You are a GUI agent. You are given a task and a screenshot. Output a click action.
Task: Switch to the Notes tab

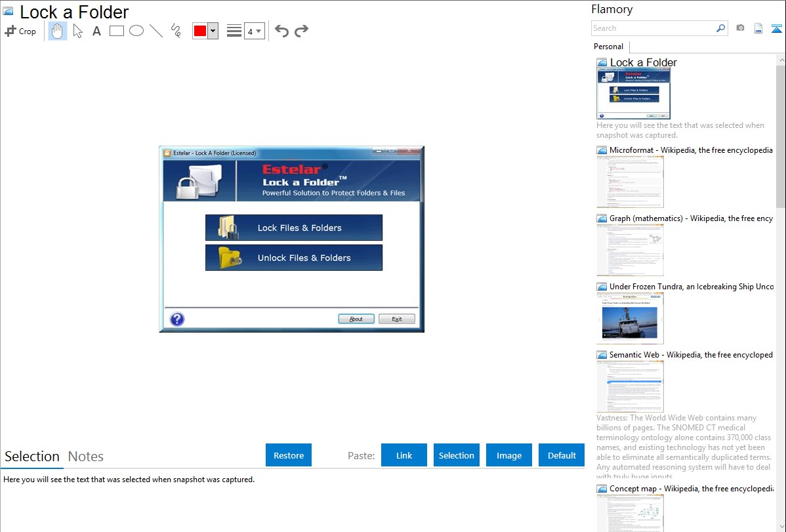click(86, 457)
